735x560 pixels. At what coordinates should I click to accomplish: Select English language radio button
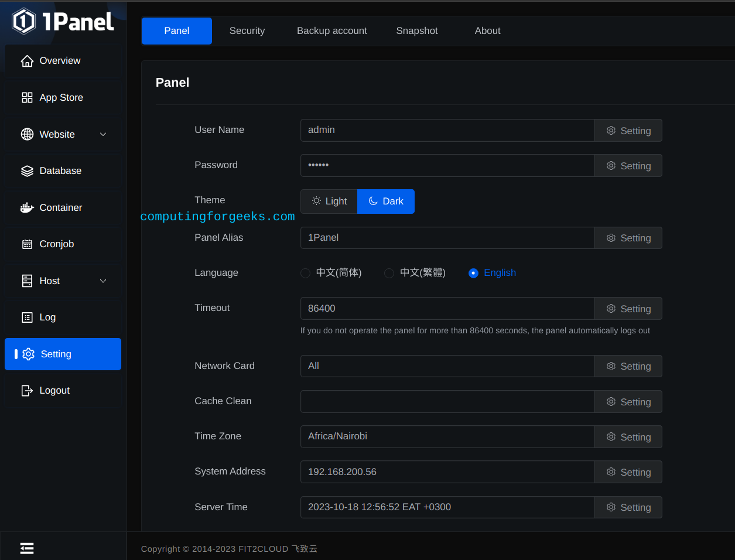(x=474, y=273)
